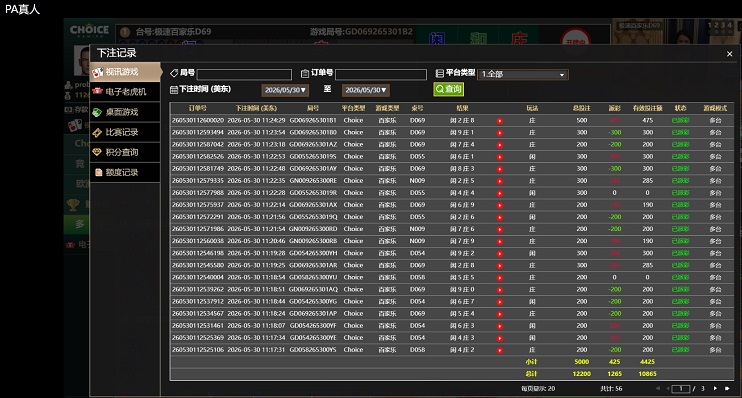Click 小计 subtotal value 5000
This screenshot has height=398, width=742.
pos(582,362)
